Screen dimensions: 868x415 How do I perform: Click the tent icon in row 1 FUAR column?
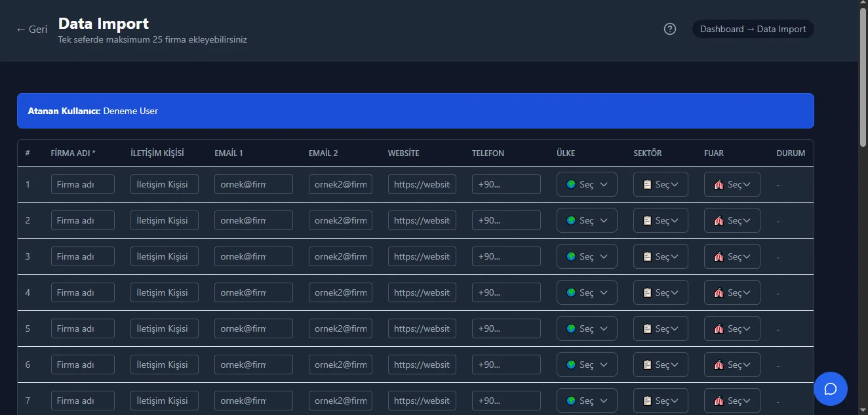719,184
